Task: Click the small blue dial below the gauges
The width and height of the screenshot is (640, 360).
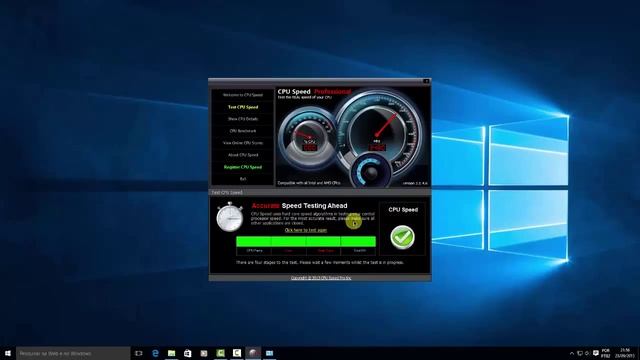Action: tap(371, 171)
